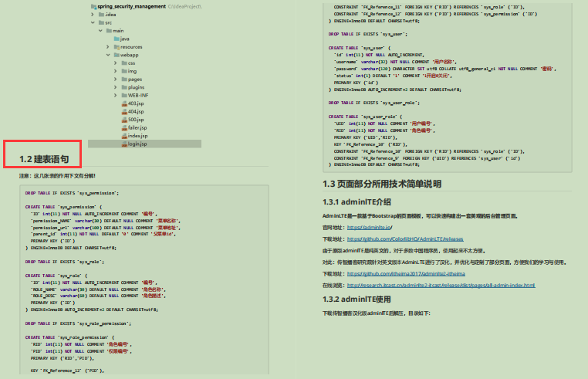
Task: Click the resources folder icon
Action: tap(117, 47)
